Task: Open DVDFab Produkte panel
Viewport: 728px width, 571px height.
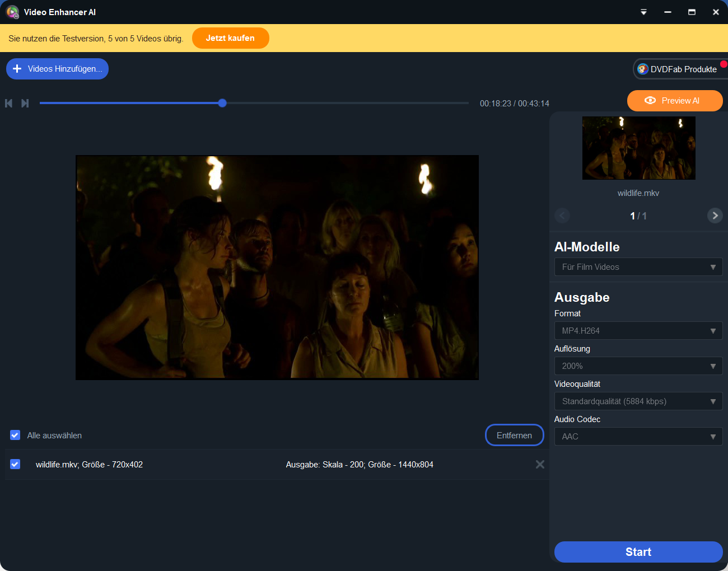Action: click(678, 69)
